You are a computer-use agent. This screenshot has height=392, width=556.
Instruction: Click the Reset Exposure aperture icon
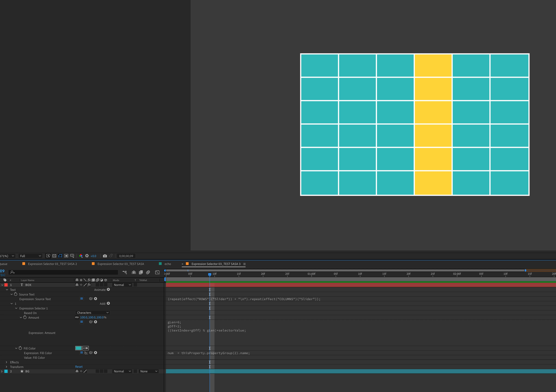[87, 256]
